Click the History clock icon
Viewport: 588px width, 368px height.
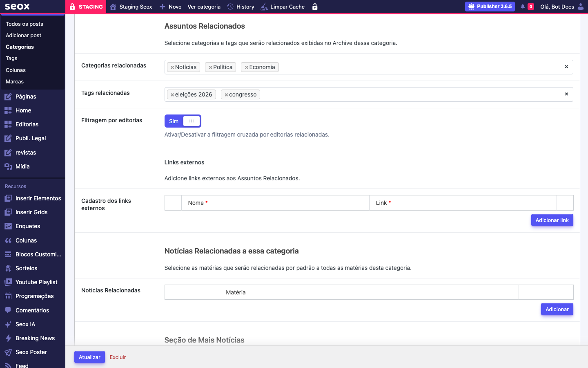[x=230, y=7]
